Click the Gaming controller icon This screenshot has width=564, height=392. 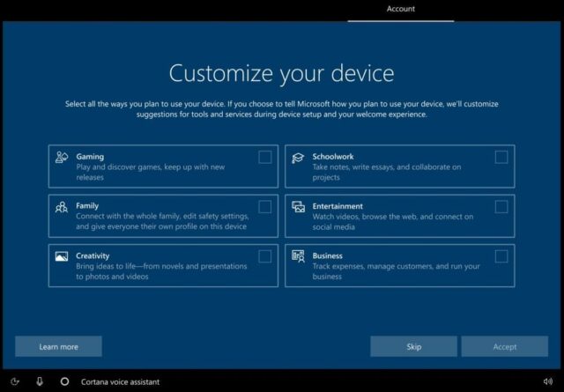[62, 158]
